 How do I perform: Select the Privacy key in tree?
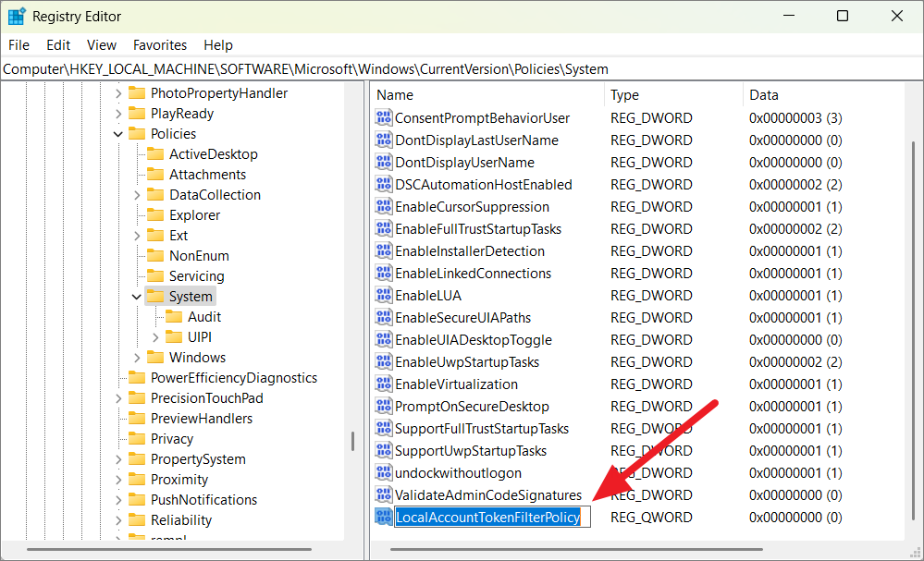(x=171, y=439)
